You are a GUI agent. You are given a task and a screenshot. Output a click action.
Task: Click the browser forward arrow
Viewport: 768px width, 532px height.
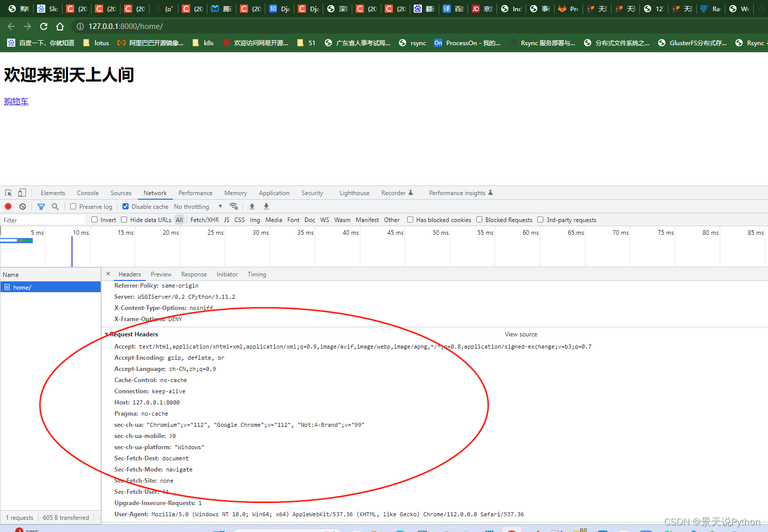point(27,26)
